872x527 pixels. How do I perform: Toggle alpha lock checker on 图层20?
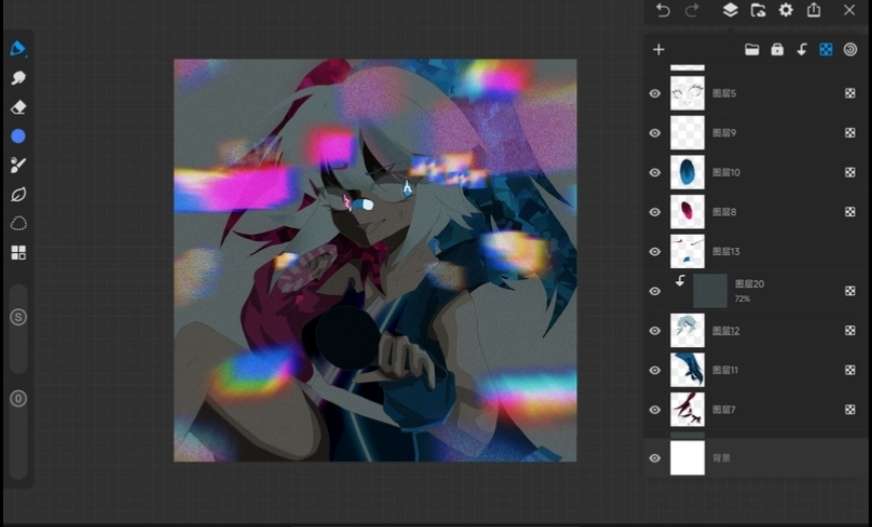click(x=850, y=291)
